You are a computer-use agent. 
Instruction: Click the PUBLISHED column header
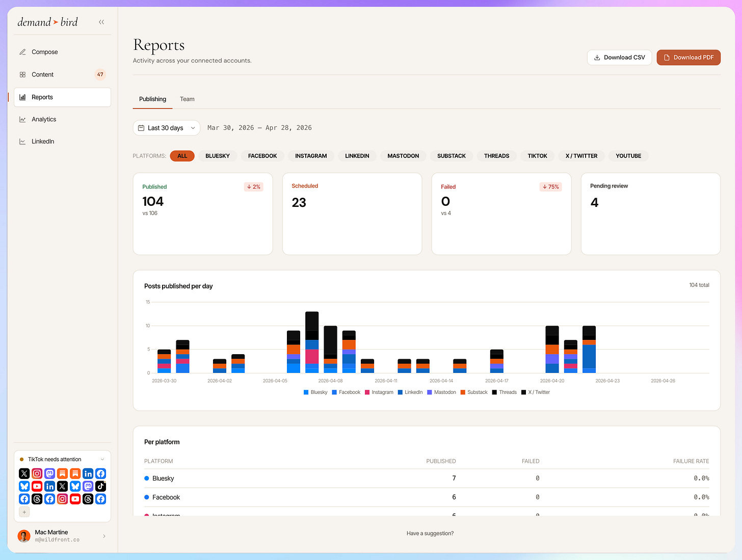click(x=441, y=461)
